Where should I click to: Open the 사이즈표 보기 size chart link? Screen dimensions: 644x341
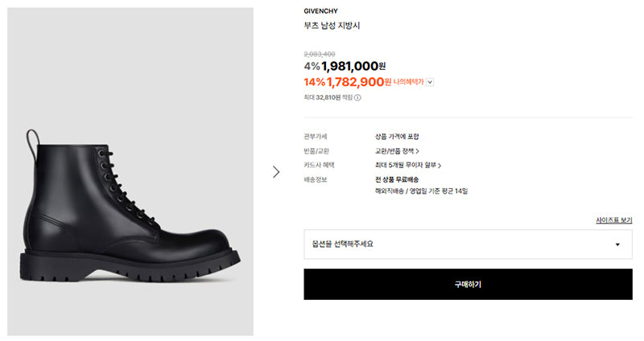tap(613, 220)
